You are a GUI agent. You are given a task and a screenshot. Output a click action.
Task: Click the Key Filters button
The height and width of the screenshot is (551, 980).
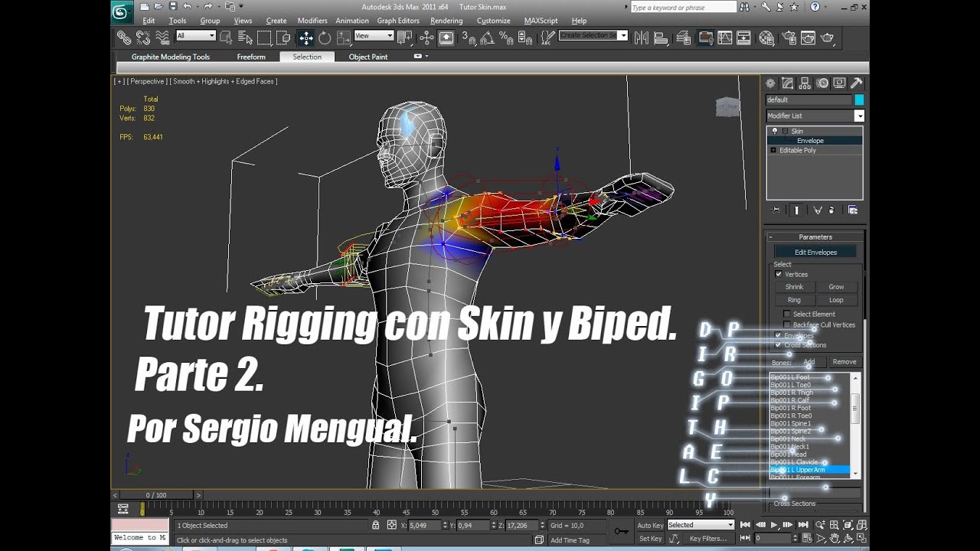[x=708, y=539]
